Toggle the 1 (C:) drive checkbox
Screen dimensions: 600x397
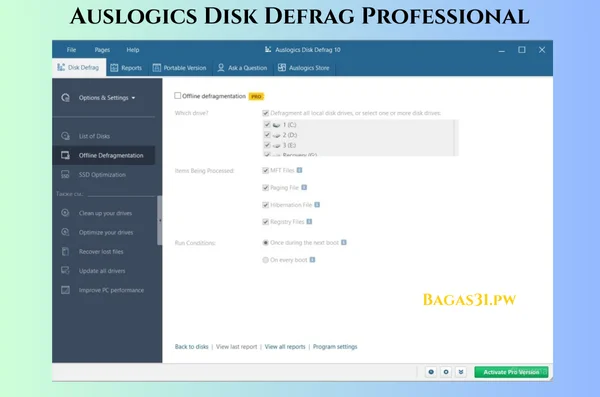tap(267, 124)
